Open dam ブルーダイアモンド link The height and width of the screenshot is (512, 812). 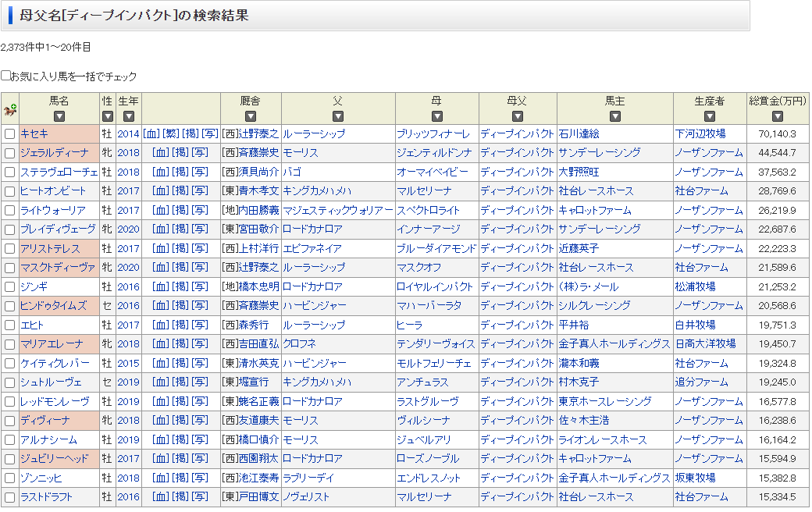[436, 248]
